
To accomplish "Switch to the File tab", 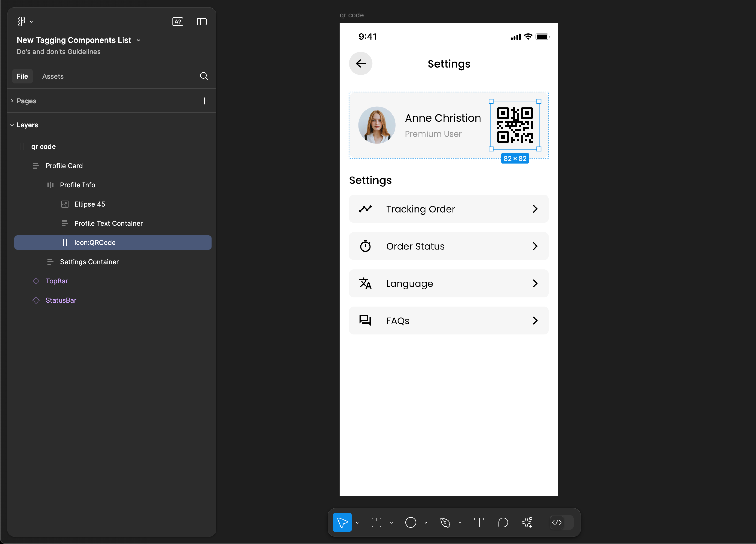I will click(22, 76).
